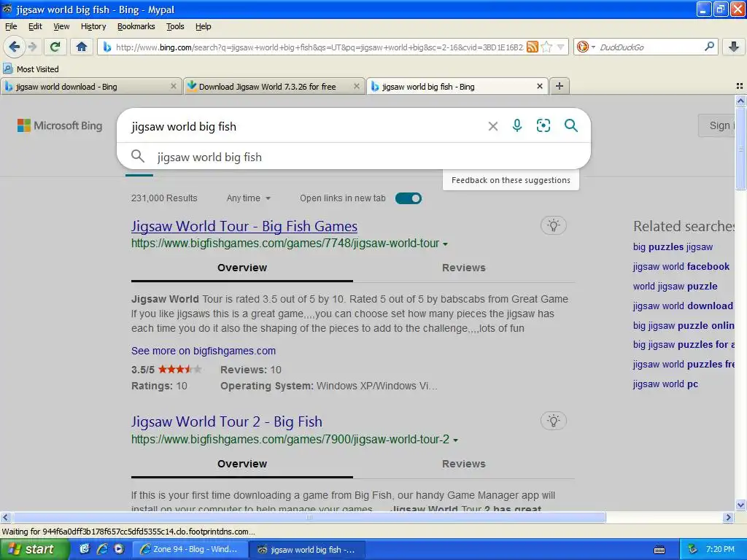Image resolution: width=747 pixels, height=560 pixels.
Task: Bookmark this page with the star icon
Action: (547, 47)
